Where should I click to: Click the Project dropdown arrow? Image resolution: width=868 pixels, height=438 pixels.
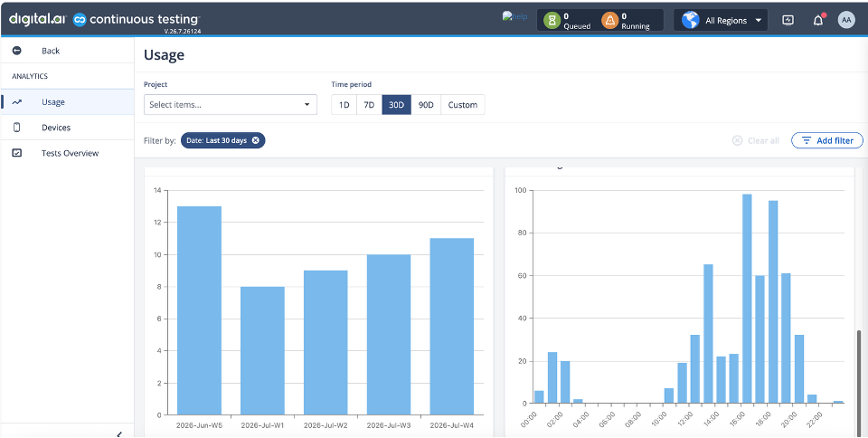pos(307,105)
